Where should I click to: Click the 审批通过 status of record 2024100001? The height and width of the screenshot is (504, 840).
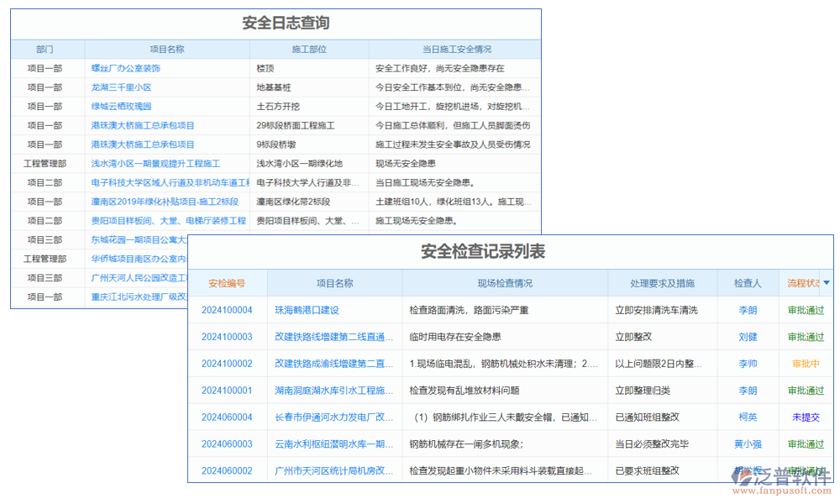click(806, 390)
